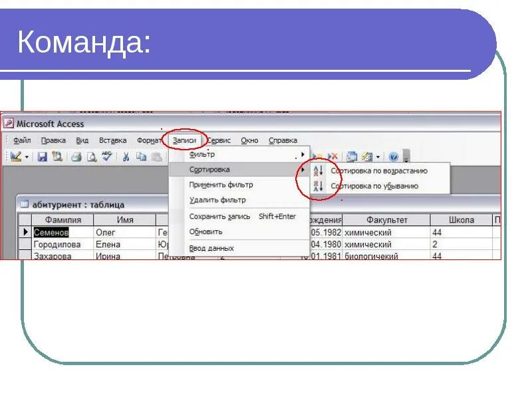The width and height of the screenshot is (532, 399).
Task: Choose Ввод данных
Action: pos(240,248)
